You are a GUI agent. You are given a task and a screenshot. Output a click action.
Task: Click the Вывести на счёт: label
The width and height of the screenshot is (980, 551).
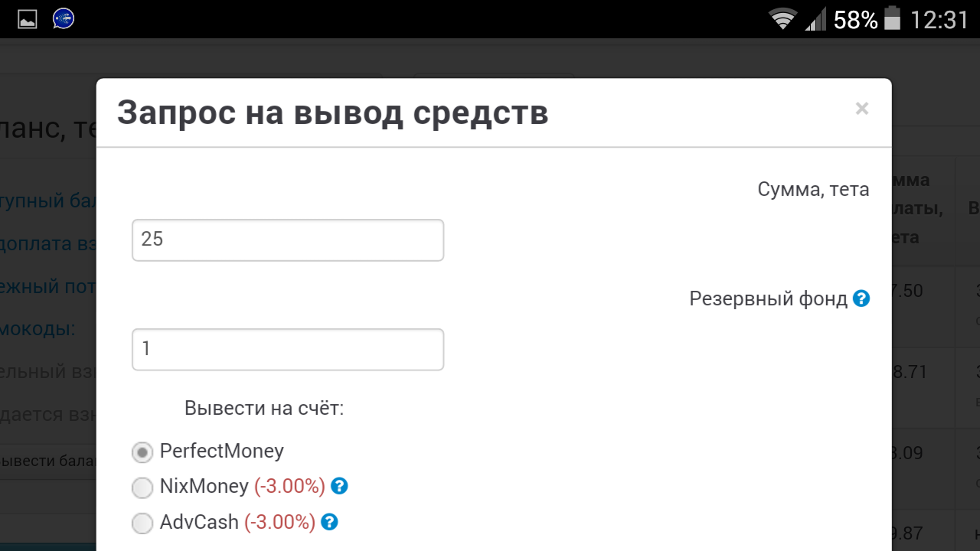264,408
